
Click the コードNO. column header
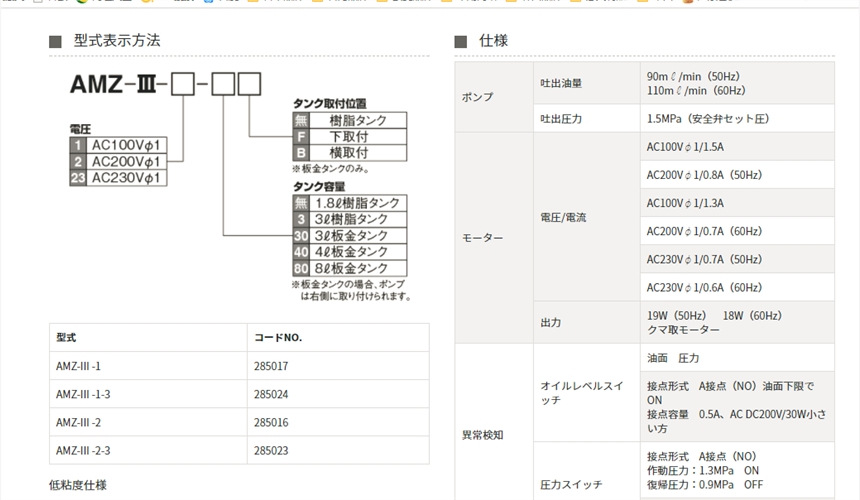click(280, 337)
